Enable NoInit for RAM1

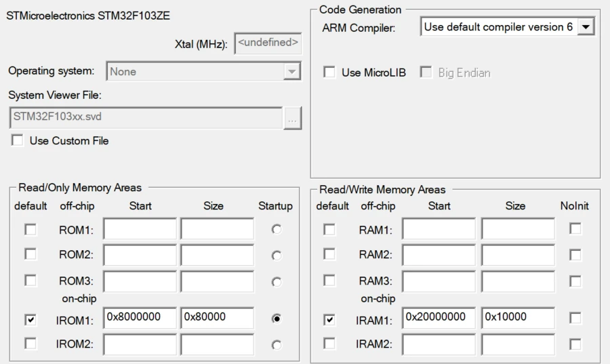click(575, 228)
